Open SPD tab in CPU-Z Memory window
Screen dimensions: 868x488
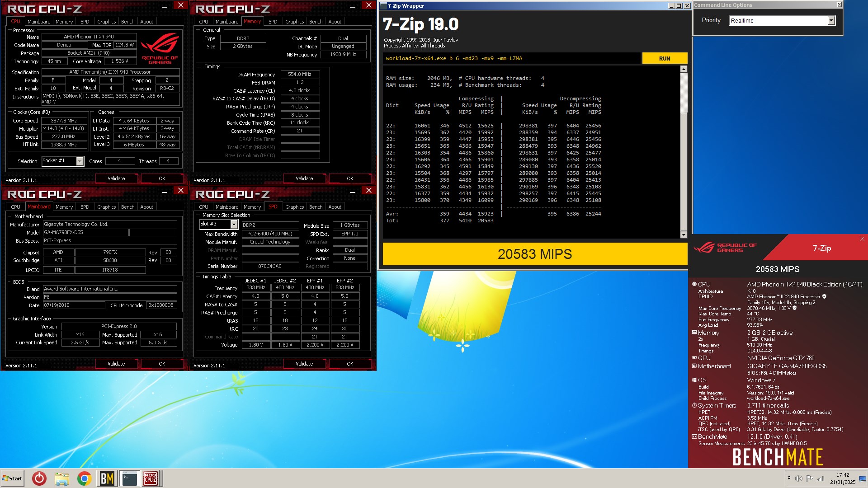click(x=273, y=22)
